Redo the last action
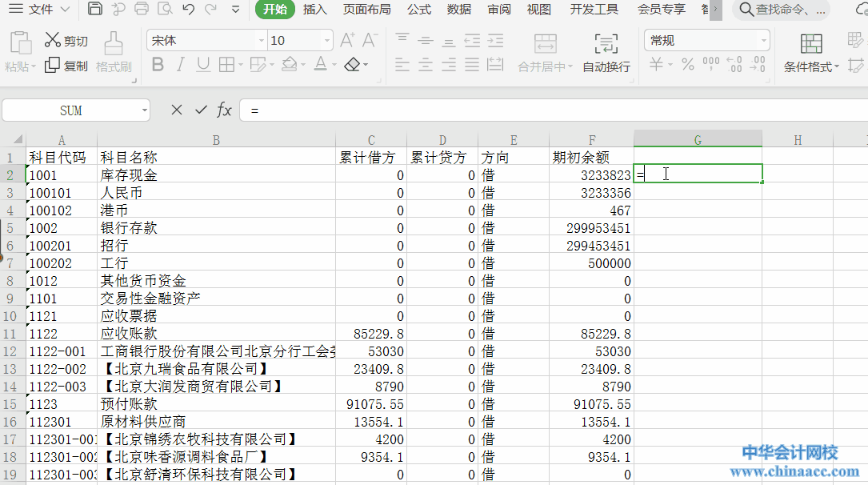Screen dimensions: 868x485 [210, 9]
